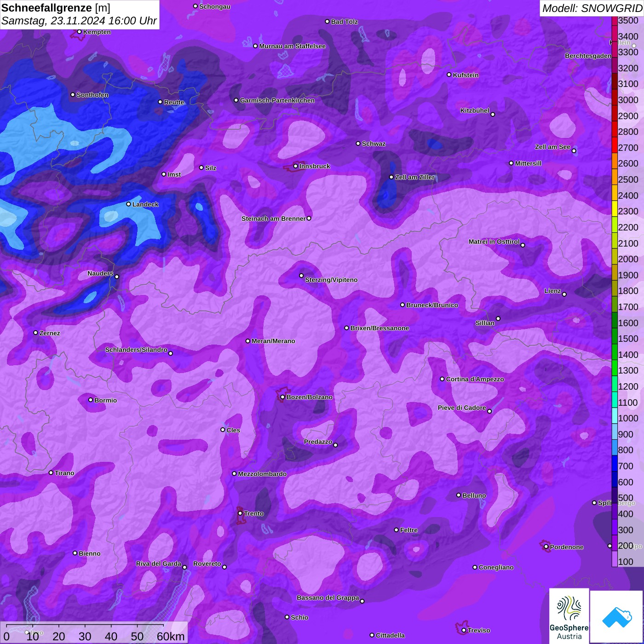Image resolution: width=644 pixels, height=644 pixels.
Task: Click the Zell am See dot
Action: coord(574,150)
